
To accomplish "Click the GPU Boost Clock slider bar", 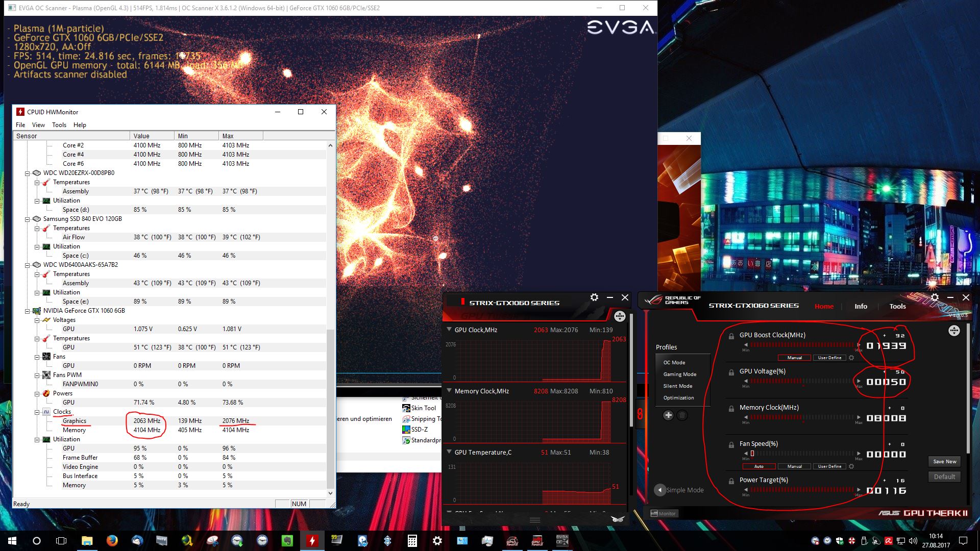I will (802, 345).
